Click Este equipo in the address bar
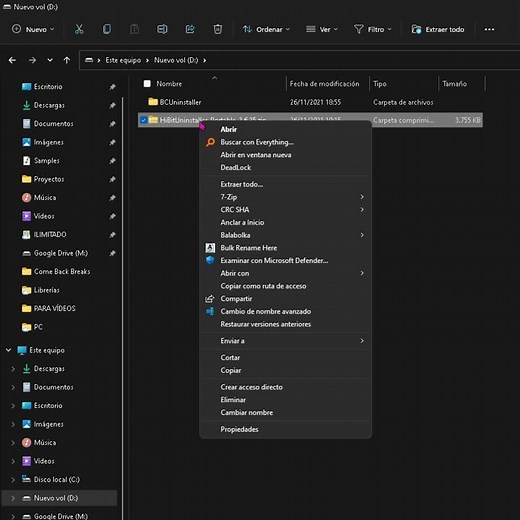The image size is (520, 520). (x=123, y=60)
